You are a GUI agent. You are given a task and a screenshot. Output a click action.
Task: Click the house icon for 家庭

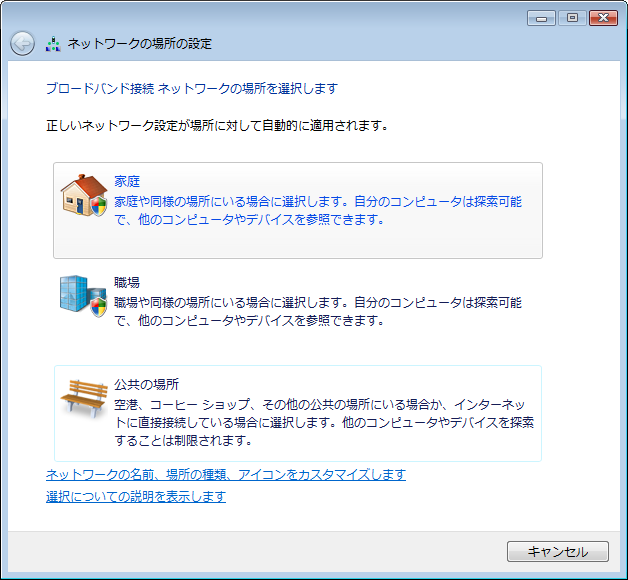click(x=84, y=195)
